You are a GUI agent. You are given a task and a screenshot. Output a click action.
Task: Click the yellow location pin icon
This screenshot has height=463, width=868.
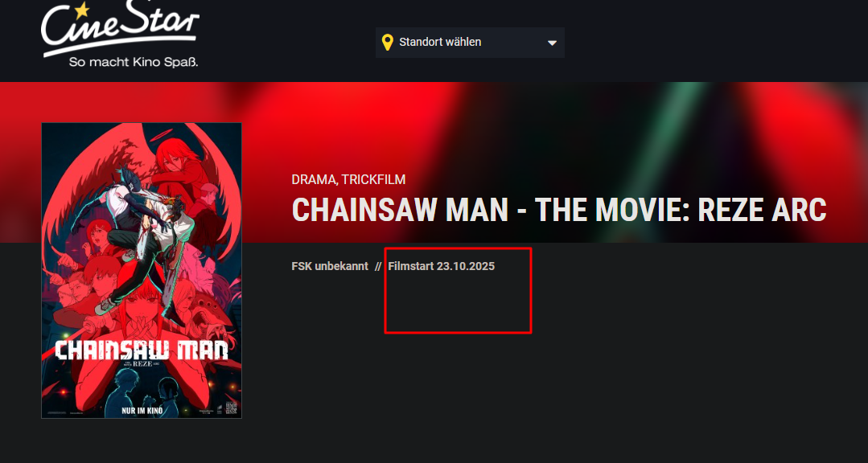[388, 42]
